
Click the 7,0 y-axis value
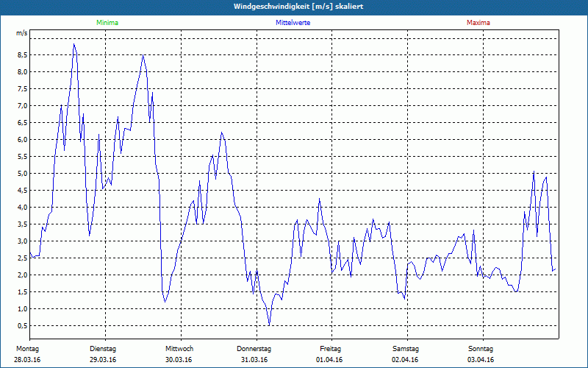click(23, 106)
